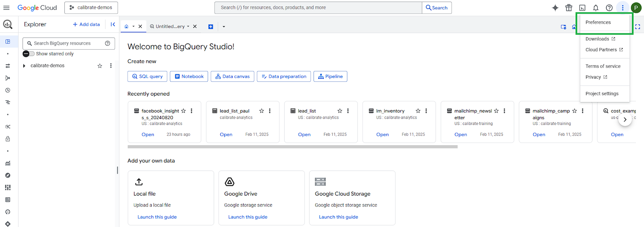Image resolution: width=644 pixels, height=227 pixels.
Task: Open the diamond partner sidebar icon
Action: pos(8,224)
